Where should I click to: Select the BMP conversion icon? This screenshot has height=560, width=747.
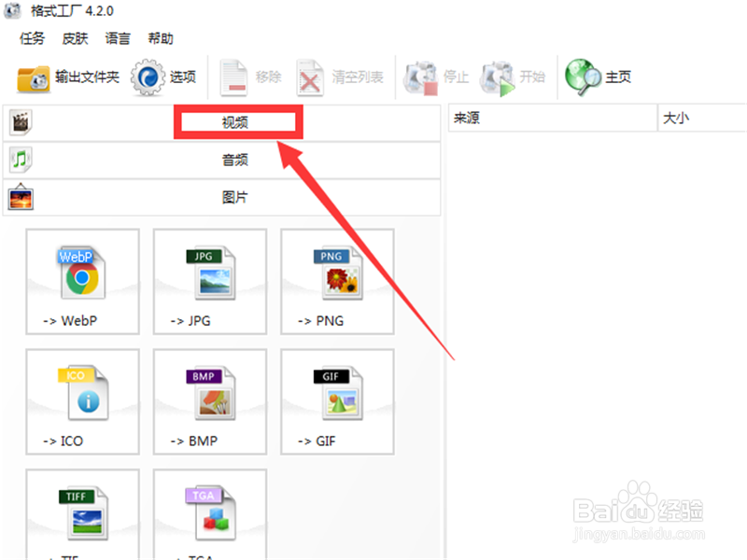tap(211, 393)
